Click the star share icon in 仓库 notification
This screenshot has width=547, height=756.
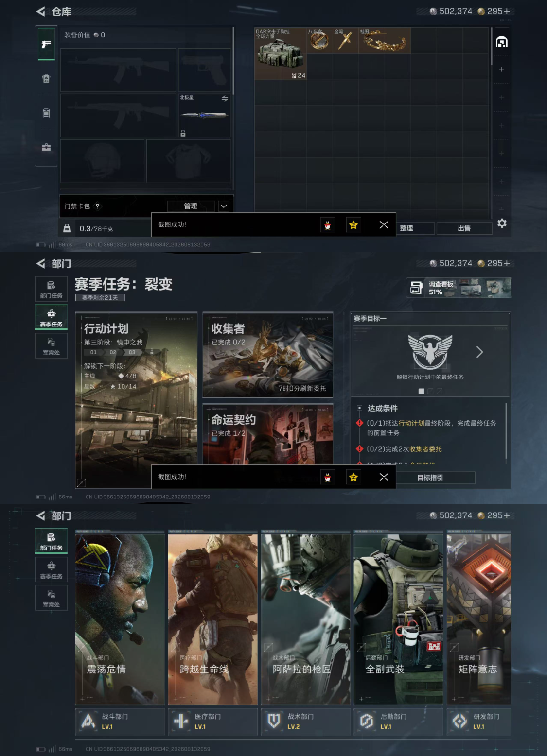[x=353, y=225]
